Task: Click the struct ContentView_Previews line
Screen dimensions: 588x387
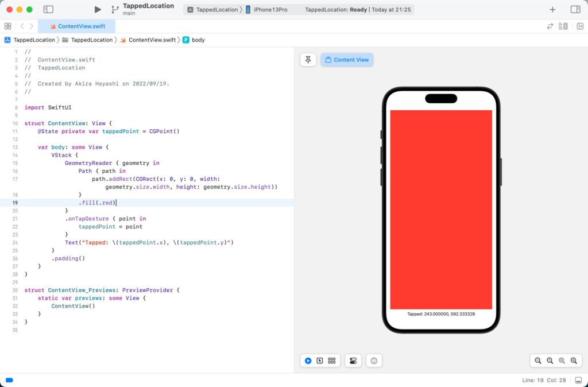Action: pyautogui.click(x=102, y=291)
